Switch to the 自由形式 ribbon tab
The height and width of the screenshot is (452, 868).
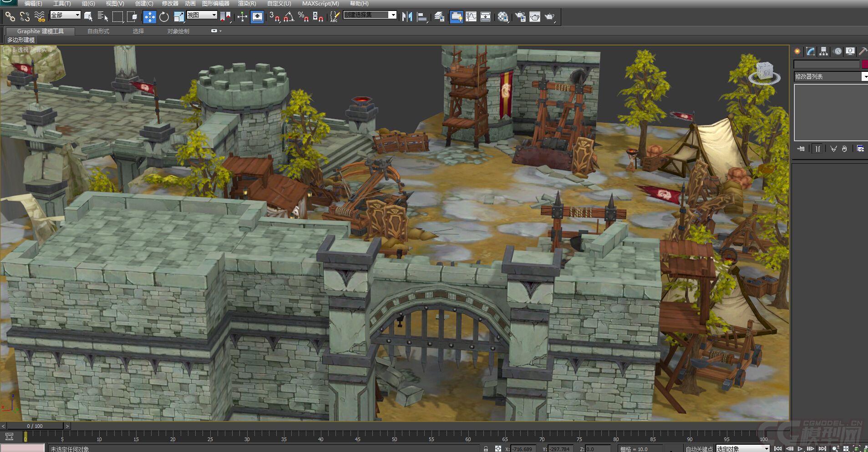coord(98,31)
